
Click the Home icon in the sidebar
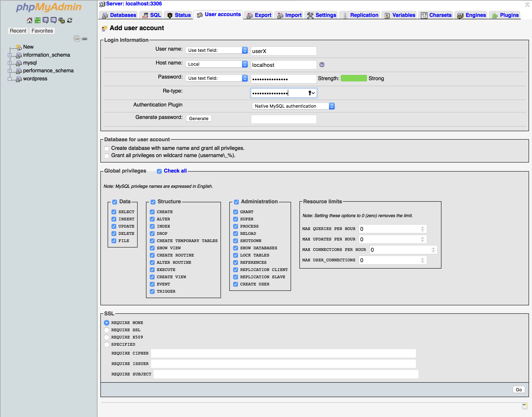(x=30, y=20)
